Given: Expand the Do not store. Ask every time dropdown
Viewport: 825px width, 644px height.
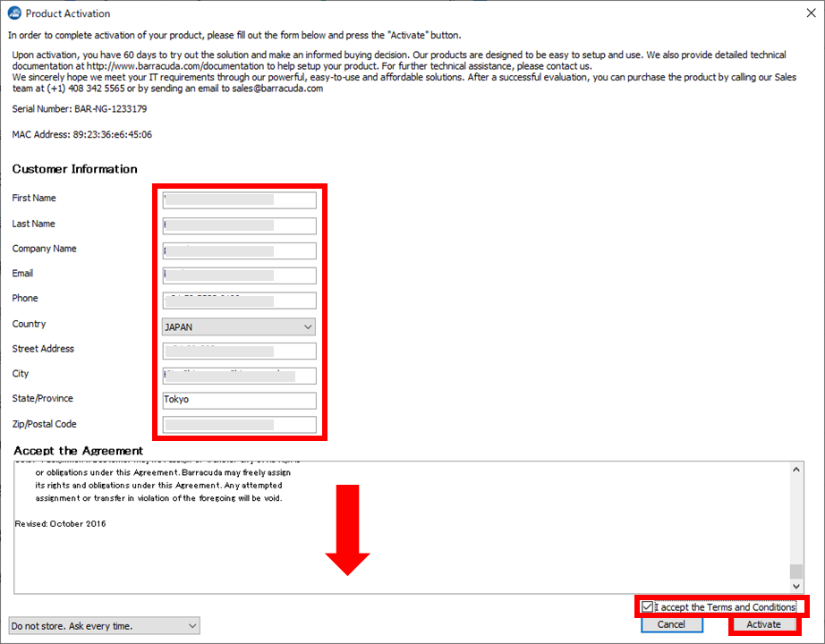Looking at the screenshot, I should click(x=104, y=625).
